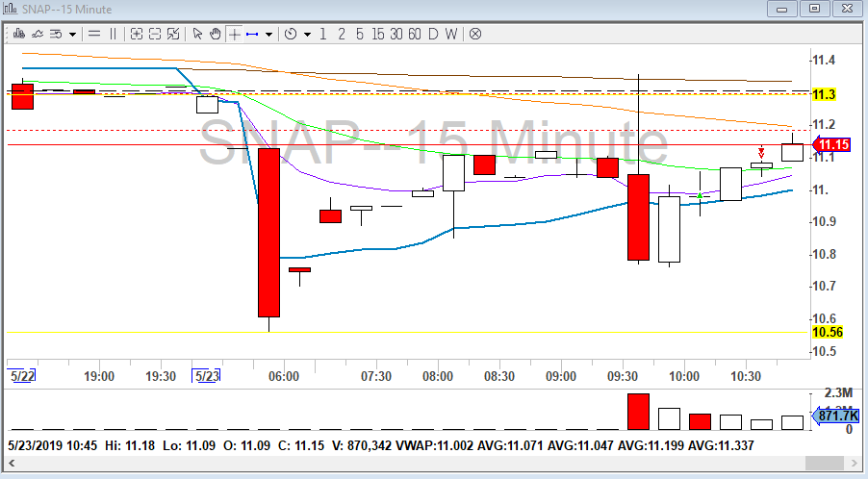Switch to Weekly (W) timeframe
Image resolution: width=868 pixels, height=479 pixels.
pos(451,34)
